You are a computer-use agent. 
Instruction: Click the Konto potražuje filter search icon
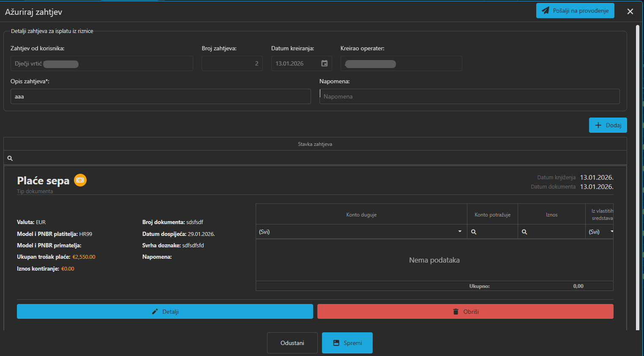pyautogui.click(x=474, y=232)
